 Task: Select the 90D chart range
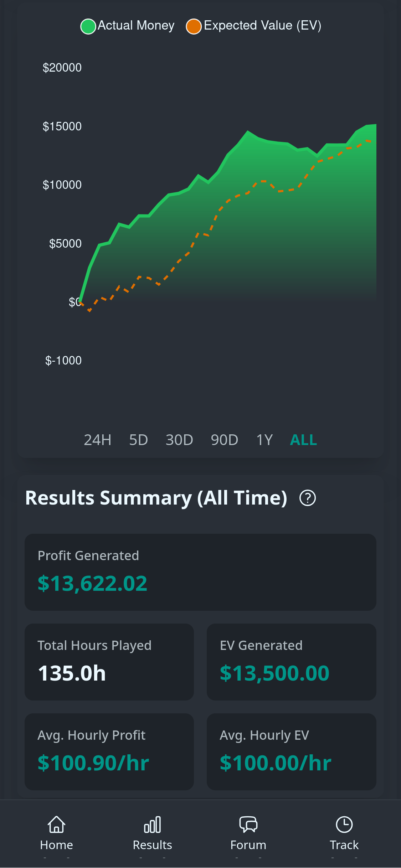(x=224, y=440)
